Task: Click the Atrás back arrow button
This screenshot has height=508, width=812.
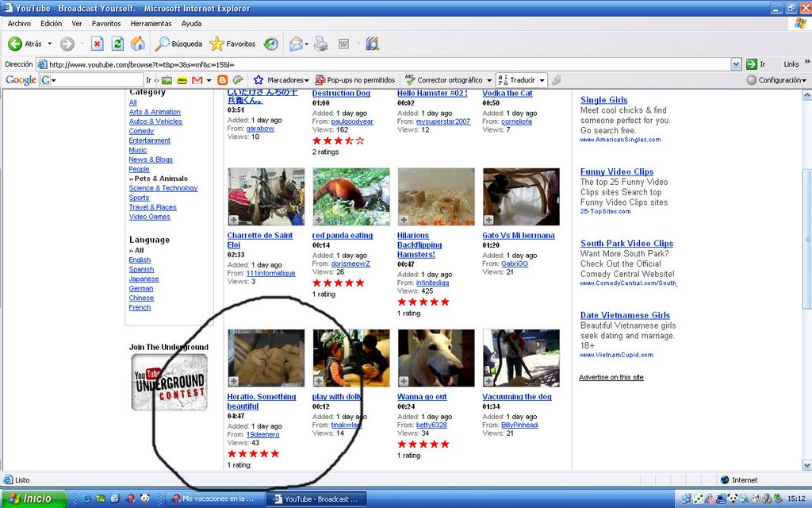Action: coord(25,44)
